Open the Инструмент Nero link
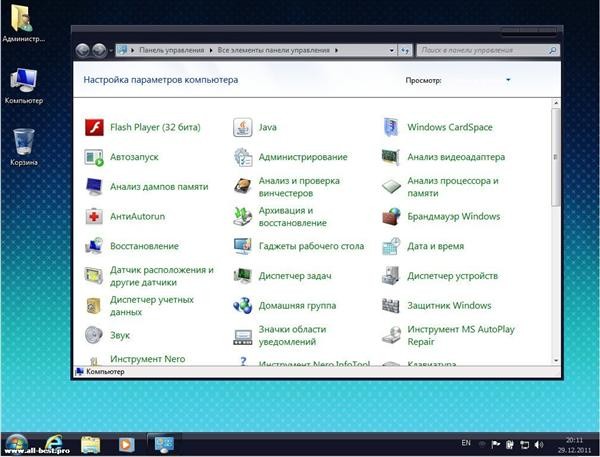The width and height of the screenshot is (600, 457). pyautogui.click(x=148, y=359)
